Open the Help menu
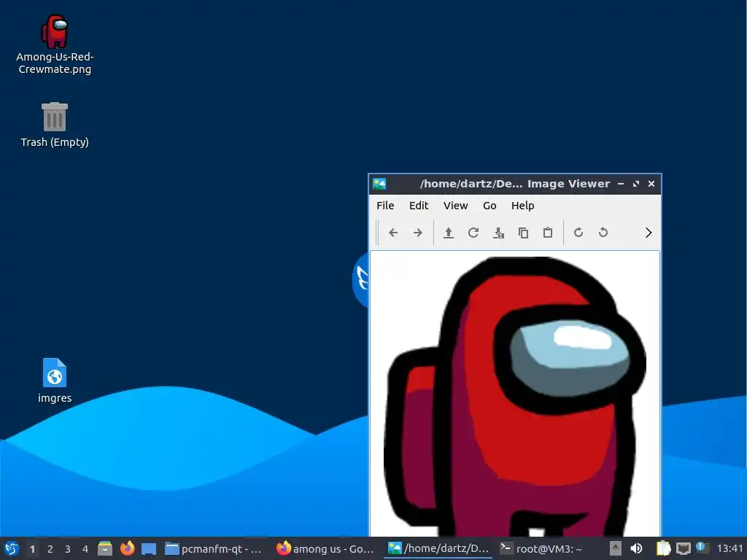This screenshot has width=747, height=560. click(522, 205)
